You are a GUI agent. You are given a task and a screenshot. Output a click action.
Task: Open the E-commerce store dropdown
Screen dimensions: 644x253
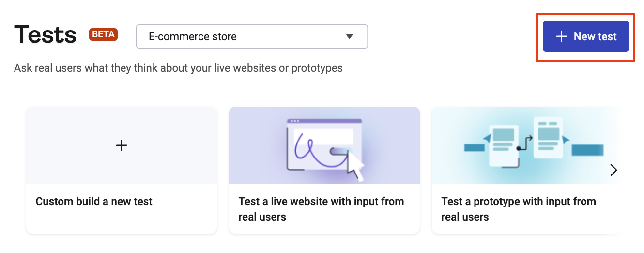pyautogui.click(x=252, y=36)
